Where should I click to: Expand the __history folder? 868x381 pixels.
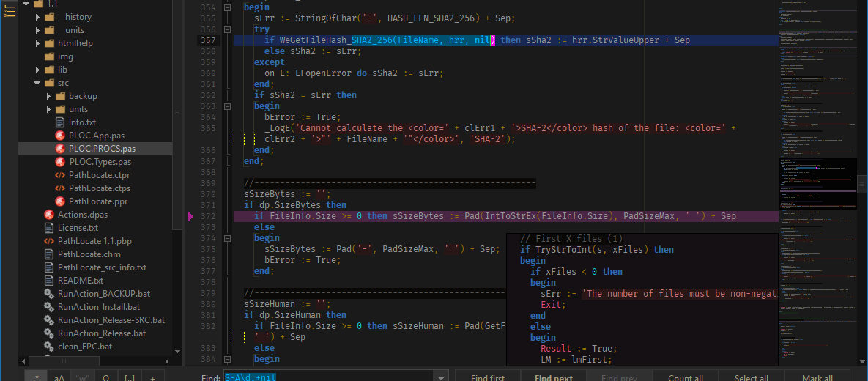pos(37,17)
